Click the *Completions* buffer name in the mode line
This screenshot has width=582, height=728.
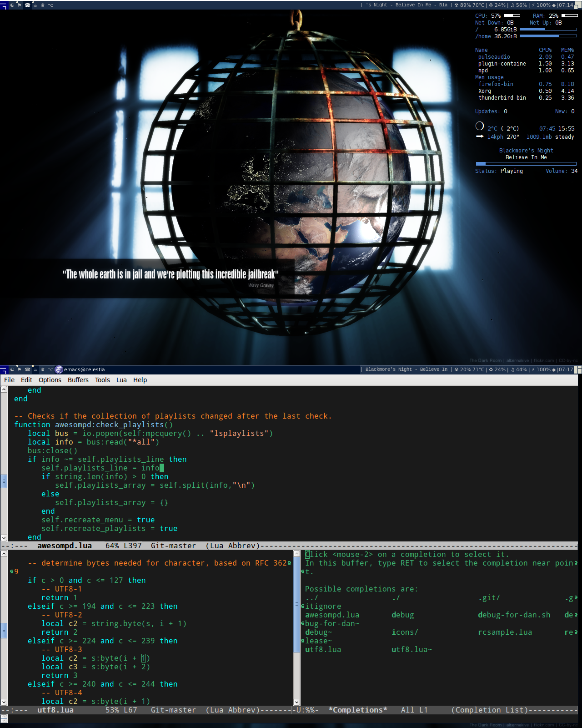[x=358, y=710]
